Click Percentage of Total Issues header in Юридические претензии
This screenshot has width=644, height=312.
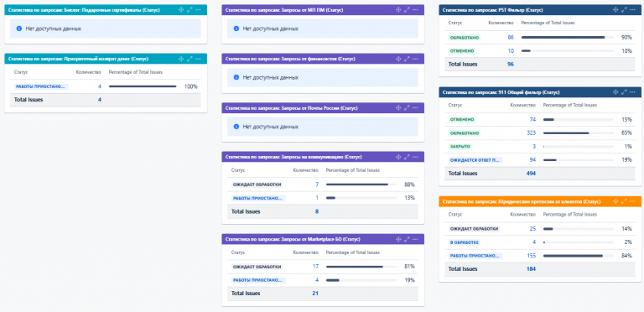[x=569, y=215]
